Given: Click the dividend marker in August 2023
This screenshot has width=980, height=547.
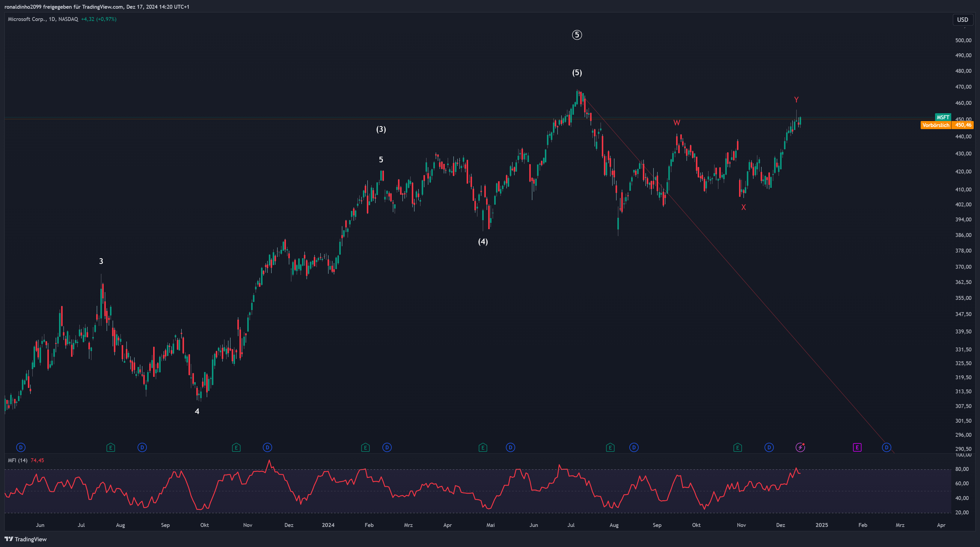Looking at the screenshot, I should pyautogui.click(x=142, y=447).
